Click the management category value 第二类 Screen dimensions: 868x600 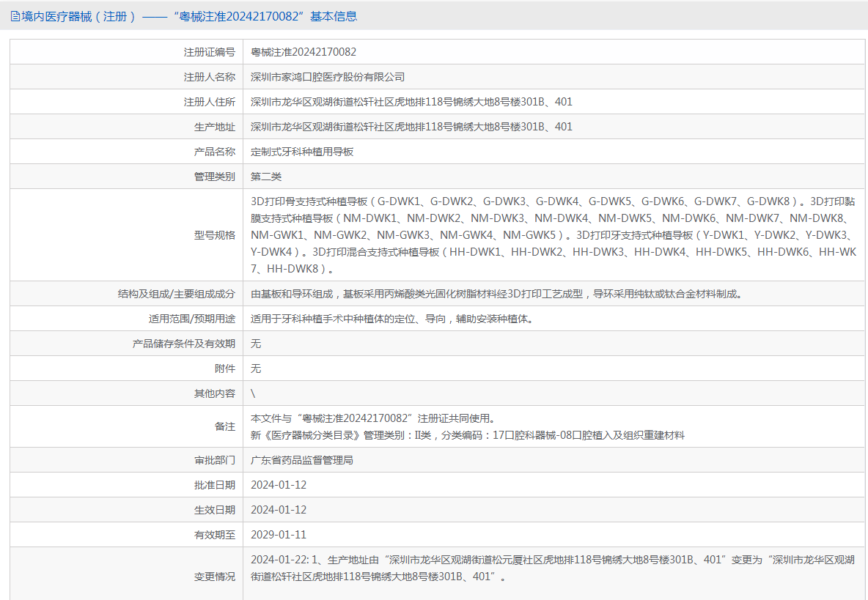coord(266,177)
